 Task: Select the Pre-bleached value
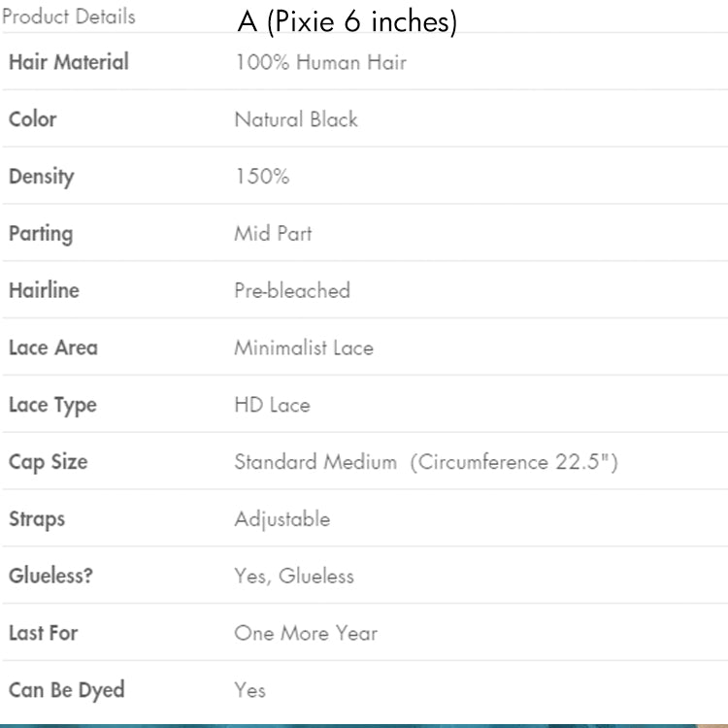pos(292,290)
